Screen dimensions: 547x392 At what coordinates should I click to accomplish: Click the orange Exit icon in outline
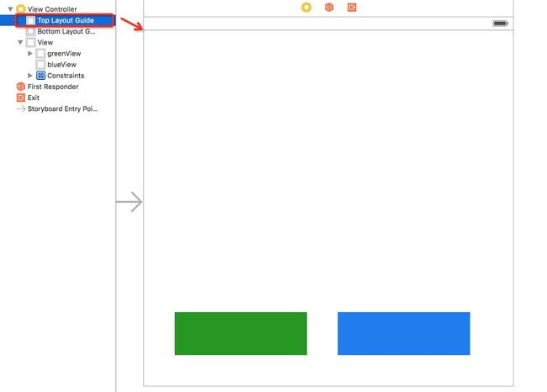coord(21,98)
